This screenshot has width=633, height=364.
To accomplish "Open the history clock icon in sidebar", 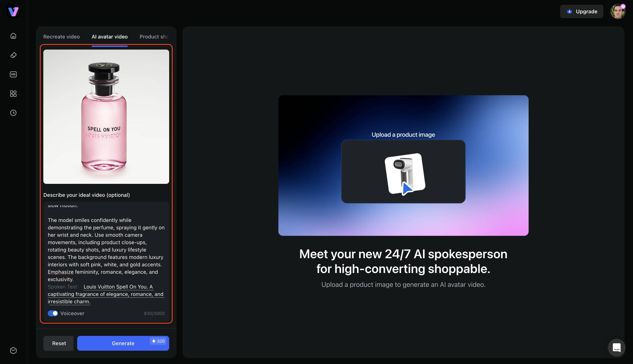I will (13, 113).
